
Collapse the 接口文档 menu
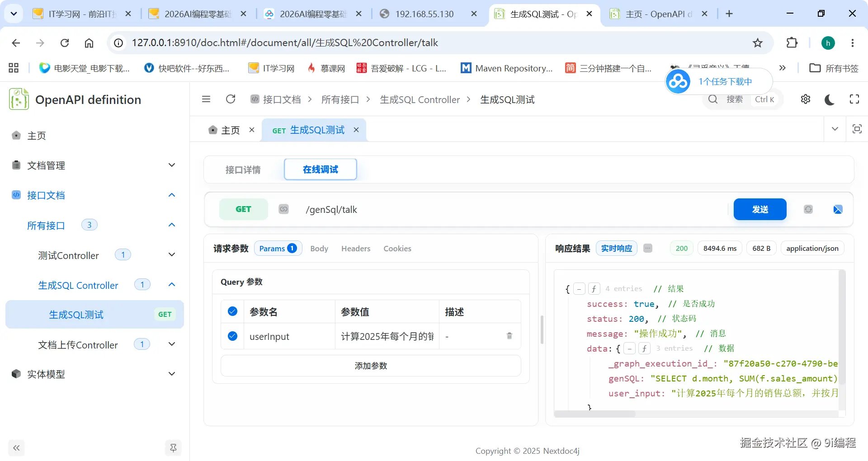click(x=94, y=195)
